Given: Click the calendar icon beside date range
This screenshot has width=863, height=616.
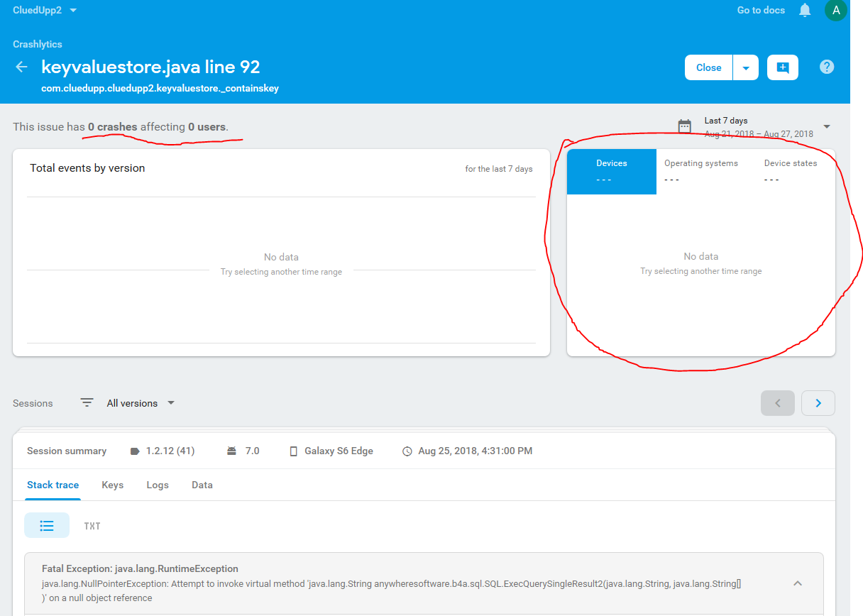Looking at the screenshot, I should tap(685, 126).
